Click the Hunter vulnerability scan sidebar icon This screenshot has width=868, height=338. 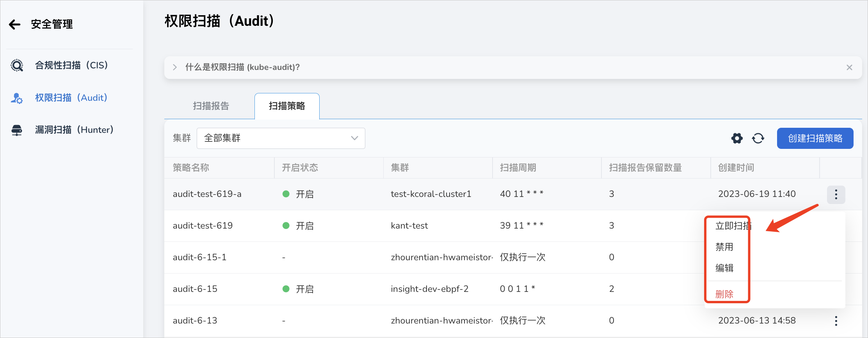(x=17, y=130)
